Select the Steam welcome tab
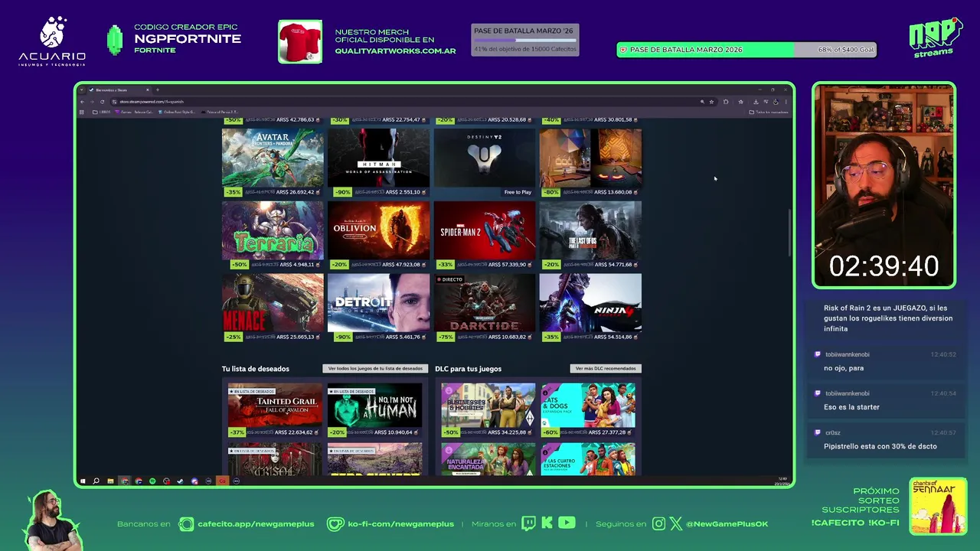The image size is (980, 551). [x=119, y=90]
